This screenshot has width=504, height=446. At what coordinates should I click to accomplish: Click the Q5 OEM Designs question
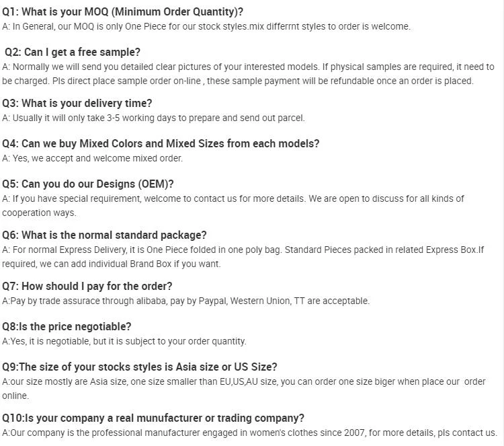pyautogui.click(x=88, y=184)
